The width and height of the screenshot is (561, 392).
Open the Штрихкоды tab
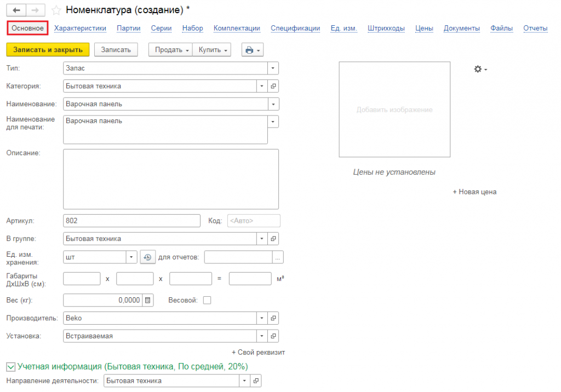tap(386, 28)
